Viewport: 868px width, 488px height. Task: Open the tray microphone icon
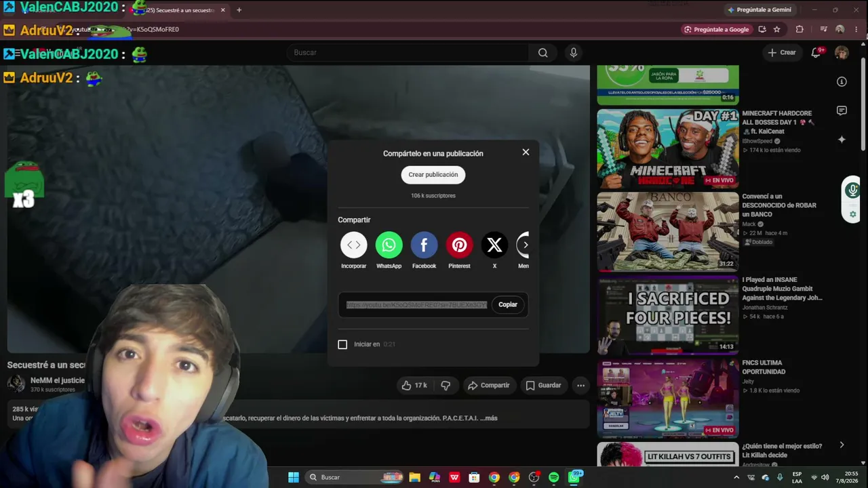tap(780, 477)
